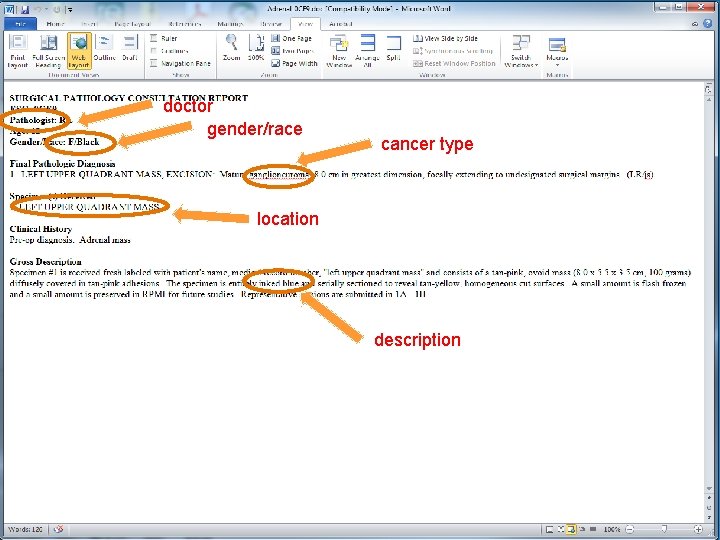Toggle the Navigation Pane checkbox
Viewport: 720px width, 540px height.
pyautogui.click(x=154, y=63)
